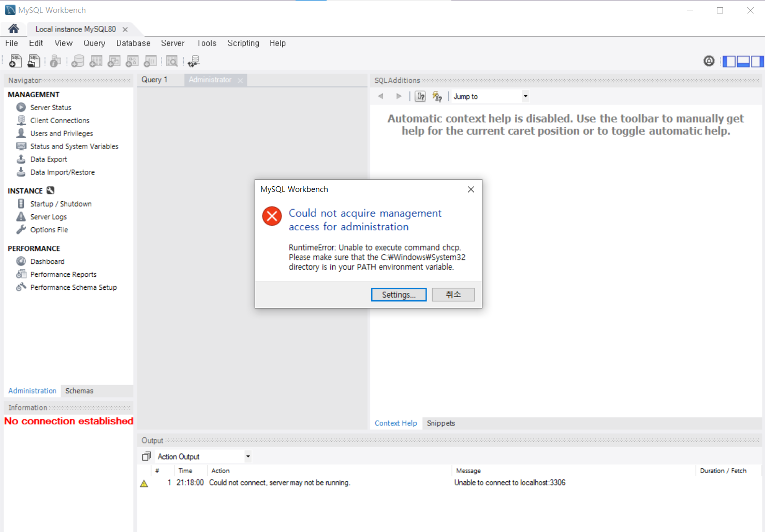Close the MySQL Workbench error dialog
765x532 pixels.
(x=471, y=189)
